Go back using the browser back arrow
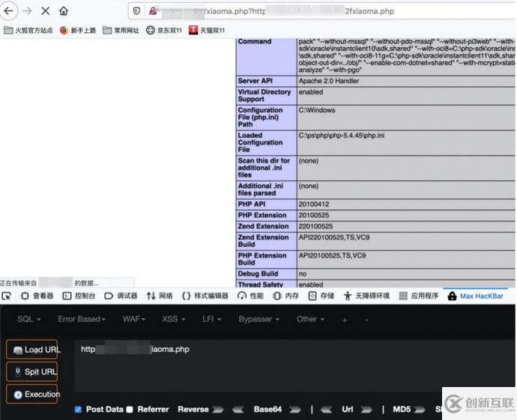Screen dimensions: 517x420 [8, 11]
